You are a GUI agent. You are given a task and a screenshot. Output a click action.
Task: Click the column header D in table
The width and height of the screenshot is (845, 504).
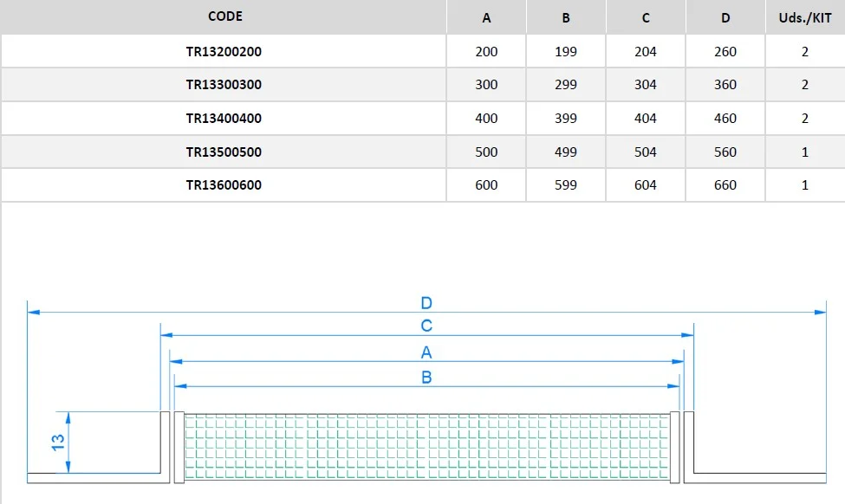pos(725,18)
